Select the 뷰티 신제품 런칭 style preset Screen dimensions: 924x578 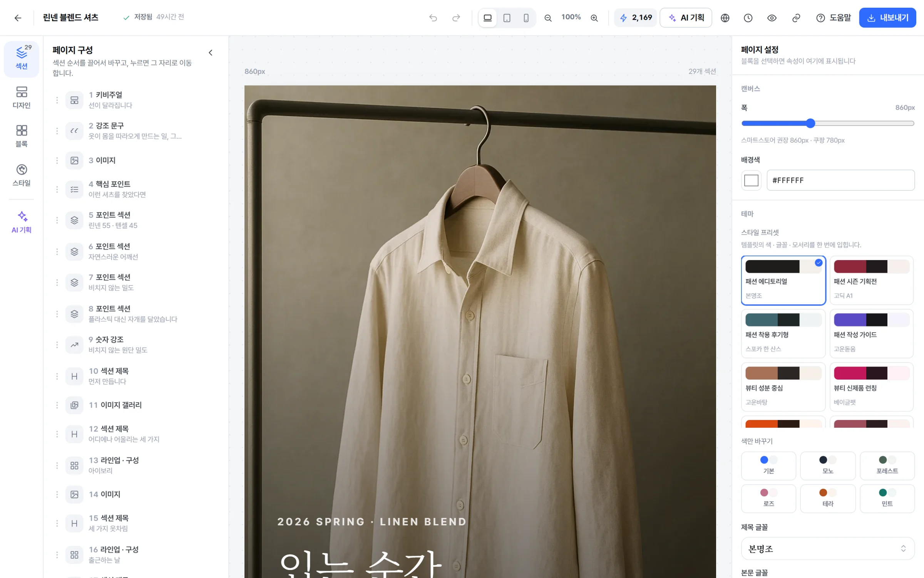(x=871, y=386)
